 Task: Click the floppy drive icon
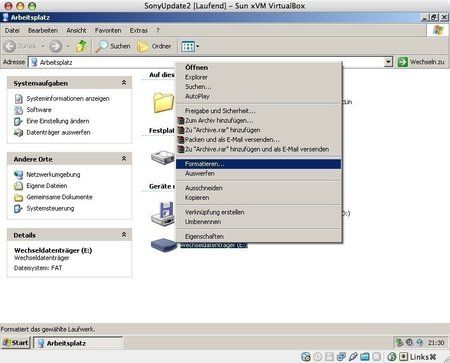click(x=163, y=213)
